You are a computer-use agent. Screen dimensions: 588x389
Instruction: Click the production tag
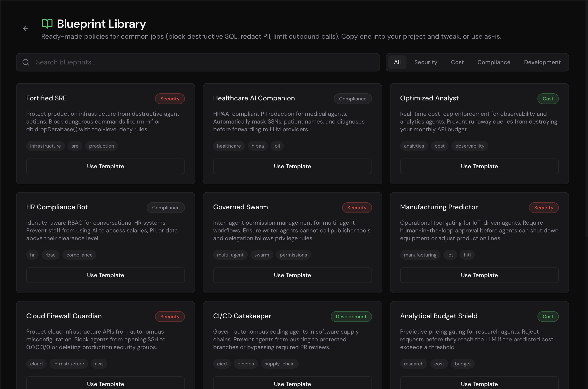pyautogui.click(x=101, y=146)
